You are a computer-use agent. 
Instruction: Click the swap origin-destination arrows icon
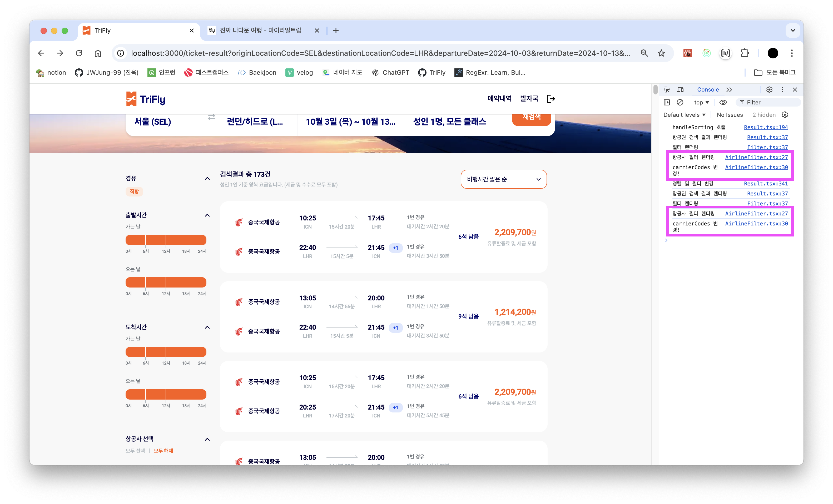tap(211, 117)
